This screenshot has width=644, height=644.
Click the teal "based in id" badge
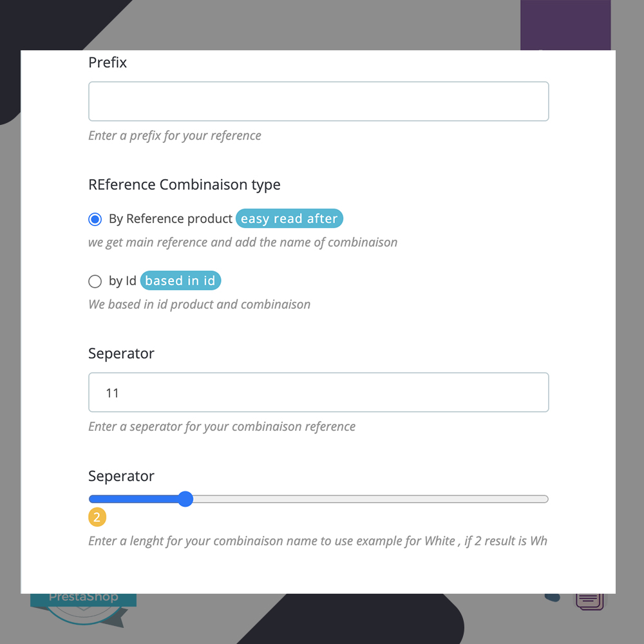[x=180, y=280]
